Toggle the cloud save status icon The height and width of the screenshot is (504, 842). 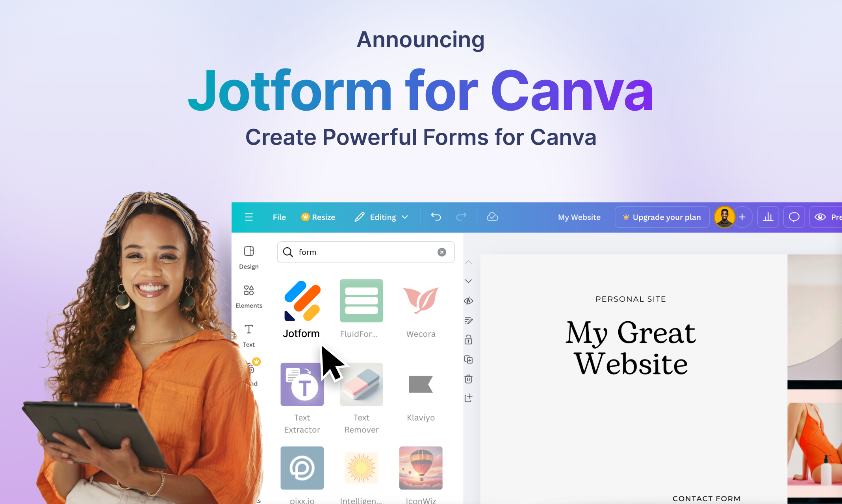492,217
